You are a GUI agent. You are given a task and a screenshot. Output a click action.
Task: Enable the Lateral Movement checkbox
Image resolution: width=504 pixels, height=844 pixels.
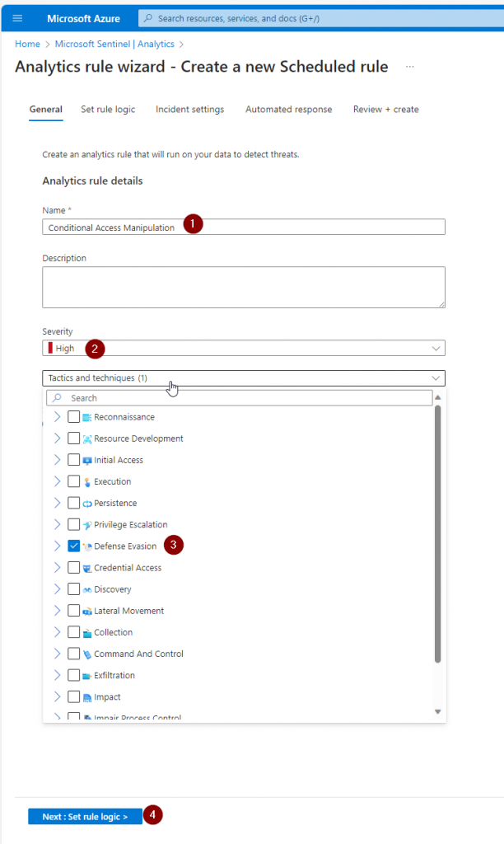click(x=74, y=611)
